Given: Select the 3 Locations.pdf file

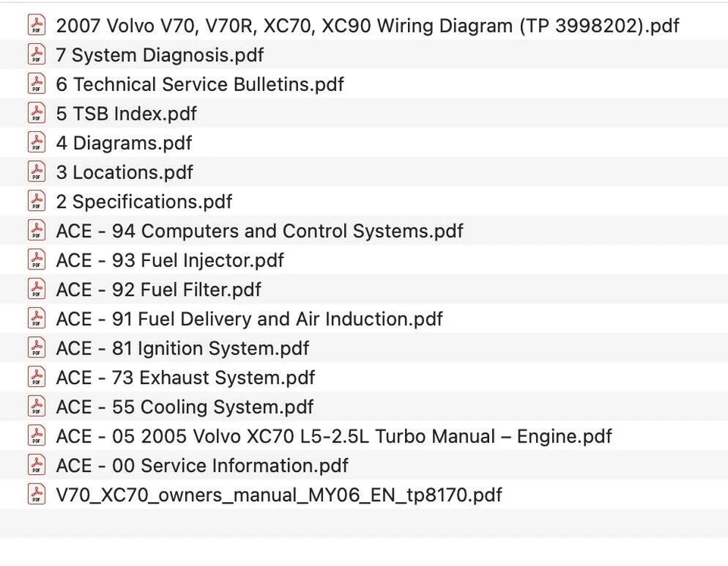Looking at the screenshot, I should pyautogui.click(x=124, y=172).
